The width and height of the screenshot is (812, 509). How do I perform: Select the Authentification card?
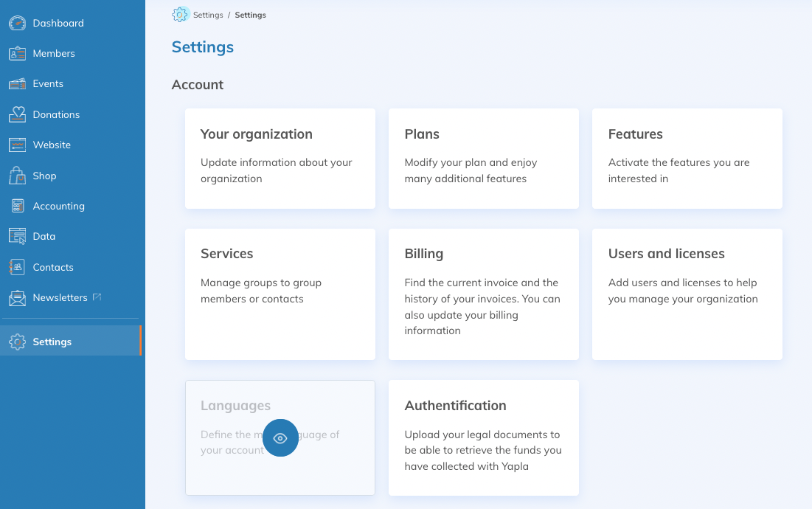(483, 437)
